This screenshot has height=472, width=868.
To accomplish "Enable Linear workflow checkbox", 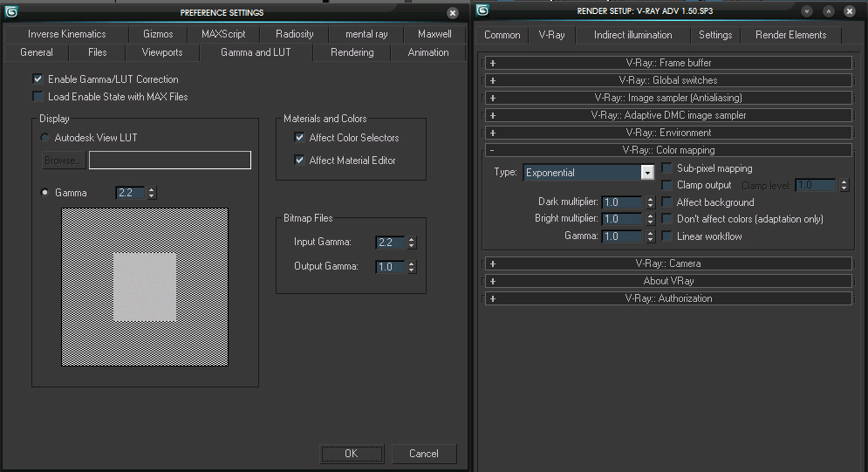I will pos(667,236).
